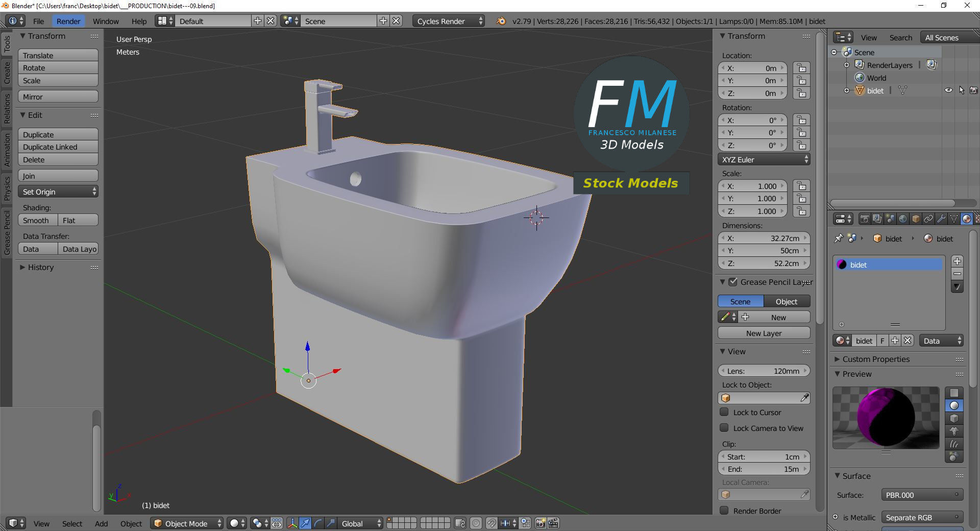This screenshot has width=980, height=531.
Task: Open the World properties tab
Action: pos(903,219)
